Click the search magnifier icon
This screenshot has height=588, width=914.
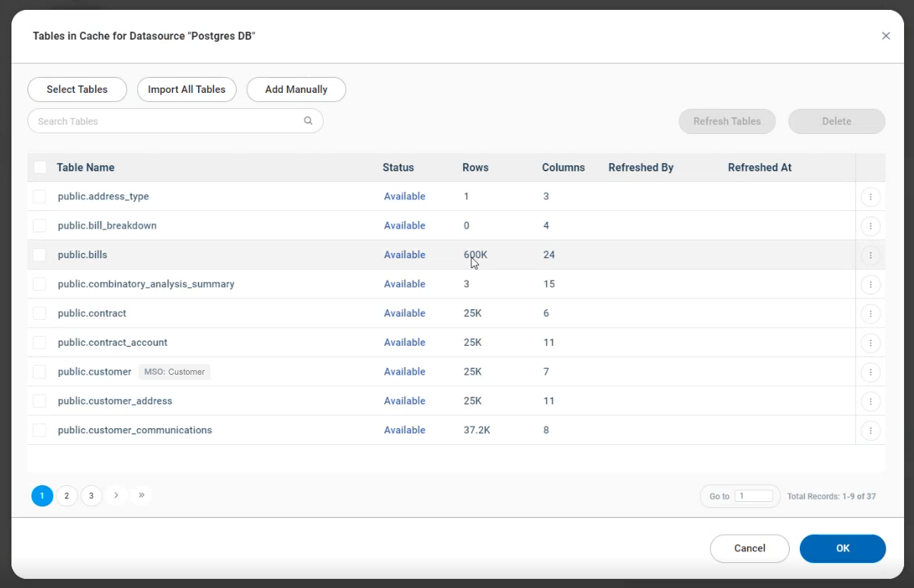(308, 120)
